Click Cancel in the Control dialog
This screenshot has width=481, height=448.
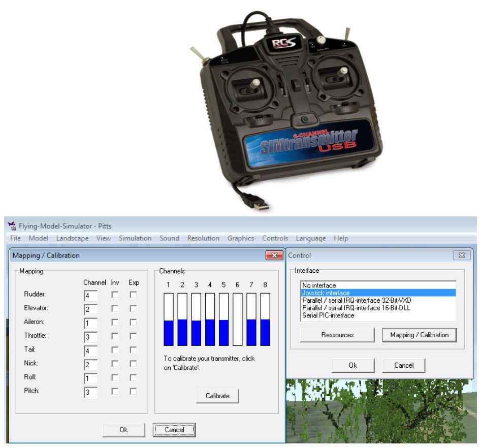pos(404,365)
